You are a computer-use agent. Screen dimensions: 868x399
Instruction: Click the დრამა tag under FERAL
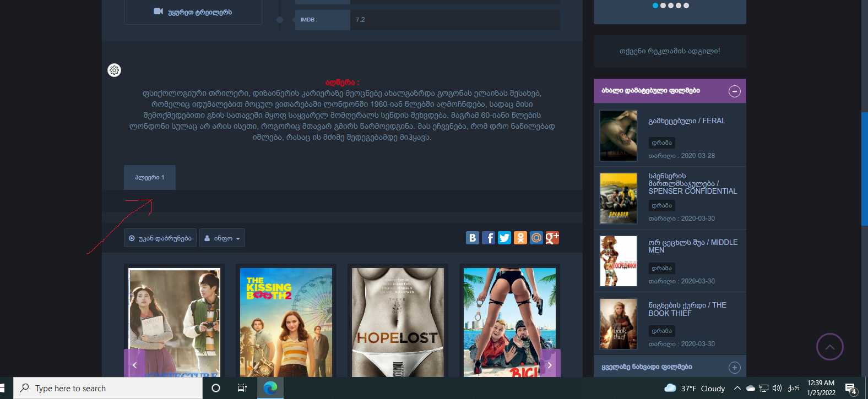click(662, 143)
